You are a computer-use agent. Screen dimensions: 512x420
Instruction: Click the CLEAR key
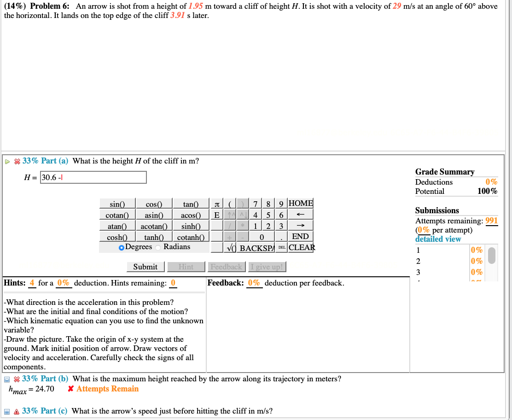tap(302, 247)
